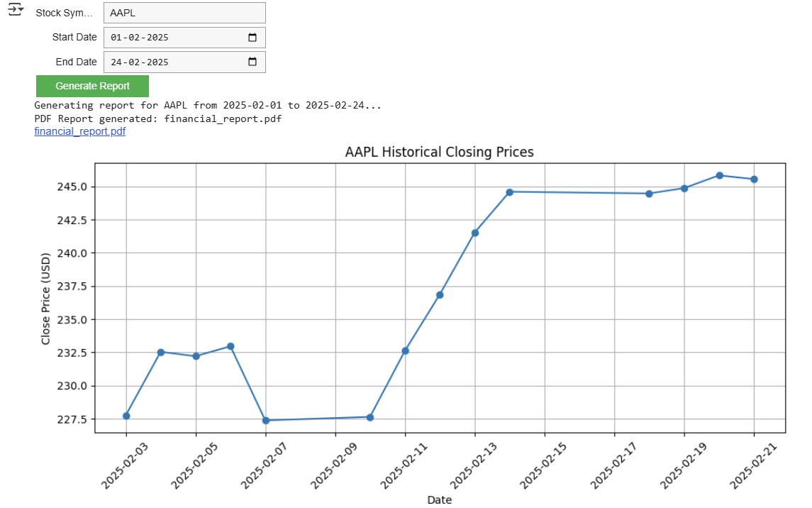812x508 pixels.
Task: Click the 230.0 y-axis tick label
Action: pyautogui.click(x=72, y=386)
